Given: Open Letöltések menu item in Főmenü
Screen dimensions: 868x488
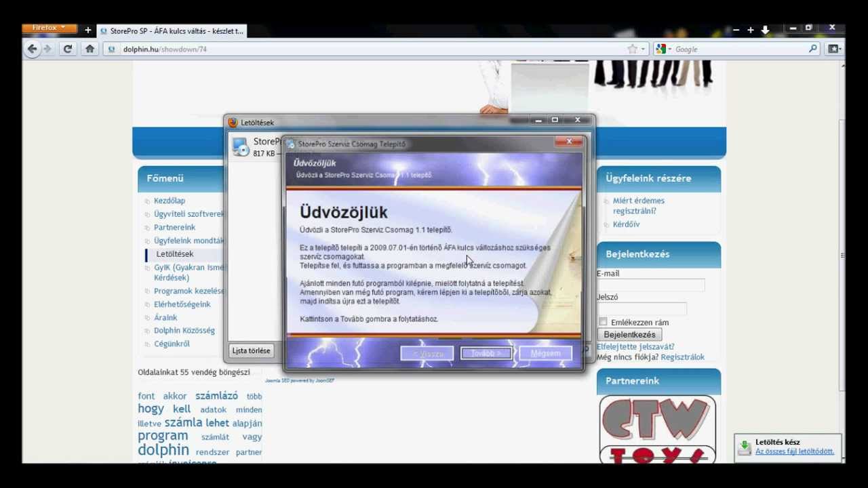Looking at the screenshot, I should [174, 254].
